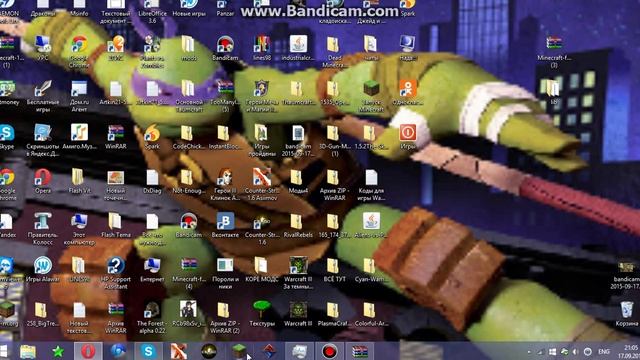Open the Корзина recycle bin
640x360 pixels.
(627, 314)
